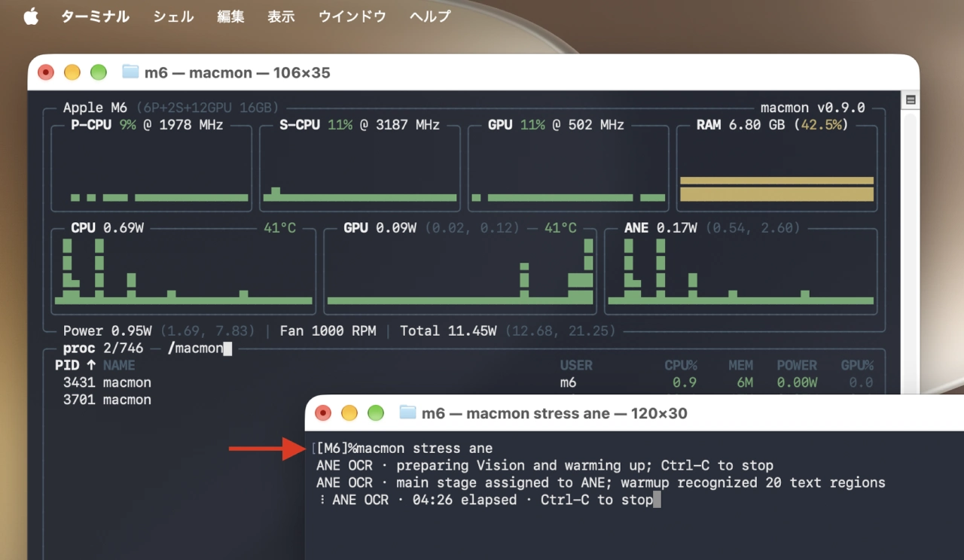The image size is (964, 560).
Task: Close the macmon 106×35 window
Action: click(x=46, y=72)
